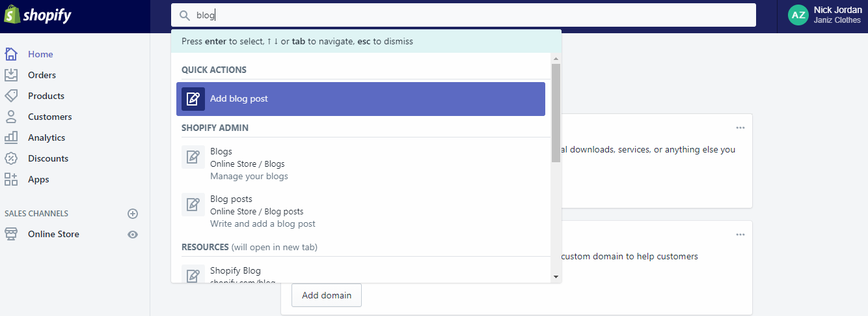Click the Orders inbox icon
The height and width of the screenshot is (316, 868).
pos(11,75)
